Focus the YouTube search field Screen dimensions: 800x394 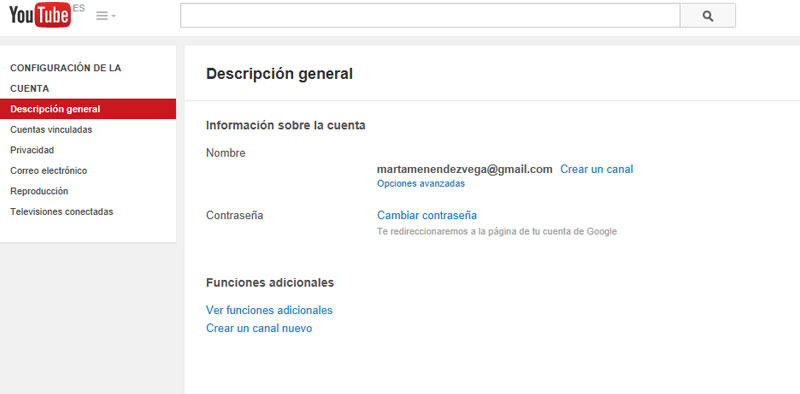[430, 16]
